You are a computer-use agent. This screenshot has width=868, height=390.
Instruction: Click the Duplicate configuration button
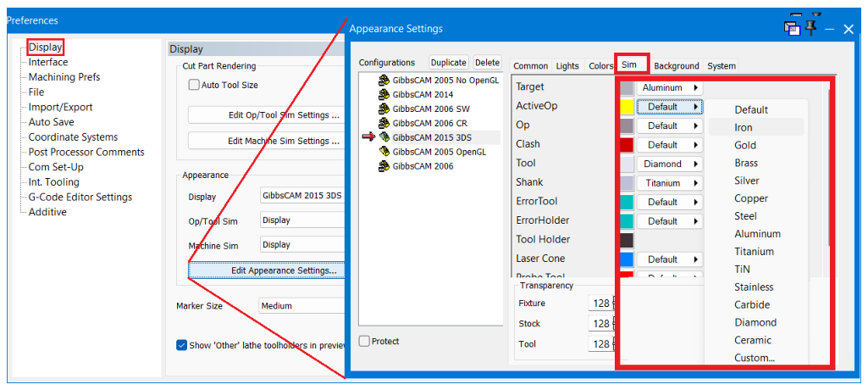coord(448,63)
